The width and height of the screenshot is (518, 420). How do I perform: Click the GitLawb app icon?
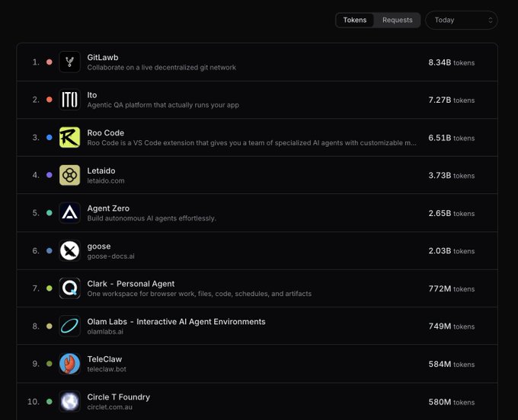(69, 62)
